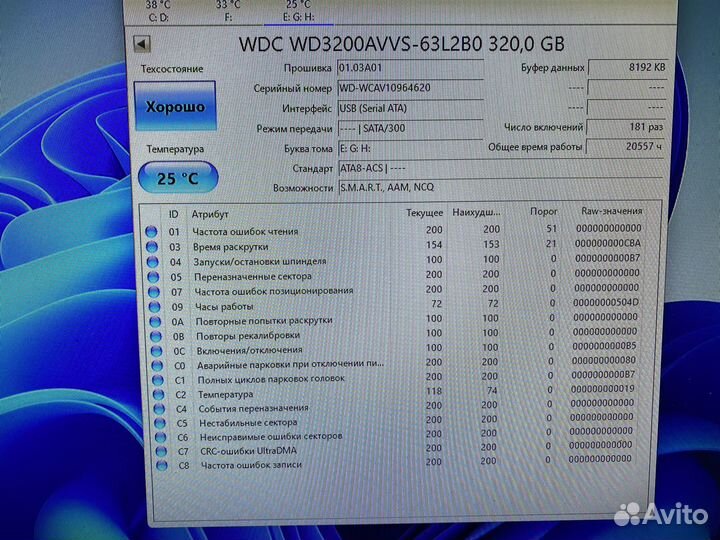
Task: Select the Часы работы row
Action: coord(394,304)
